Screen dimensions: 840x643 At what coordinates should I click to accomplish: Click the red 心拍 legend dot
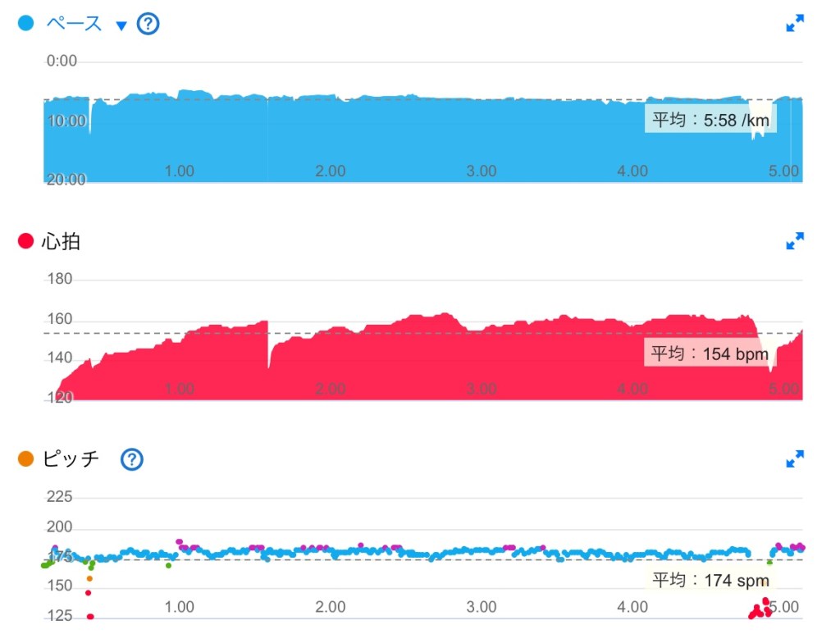25,241
